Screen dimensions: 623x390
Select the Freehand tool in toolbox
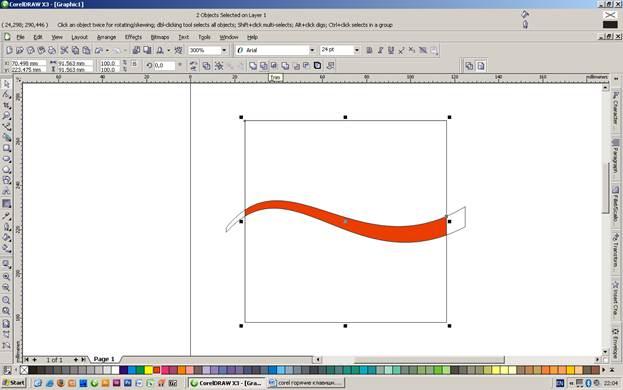tap(6, 127)
